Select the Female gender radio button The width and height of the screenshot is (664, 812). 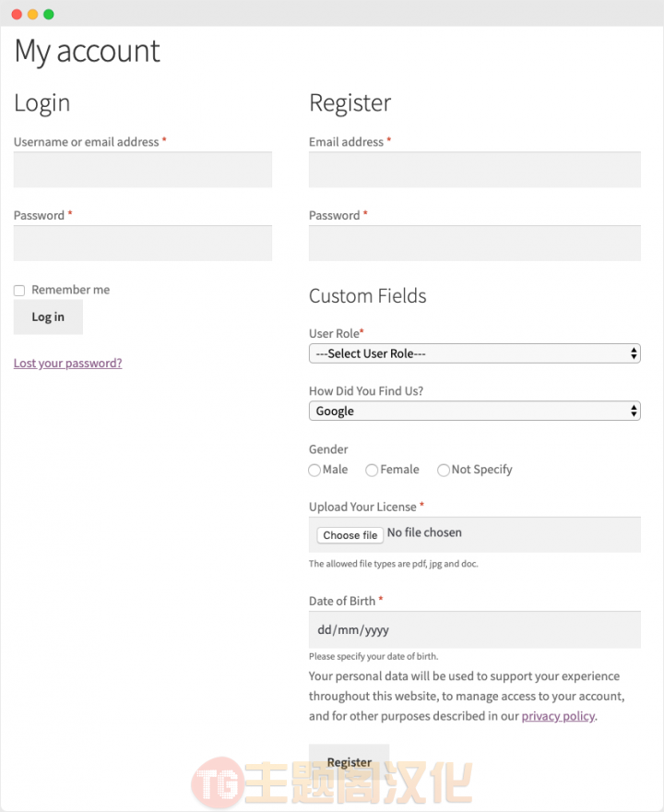(x=372, y=471)
